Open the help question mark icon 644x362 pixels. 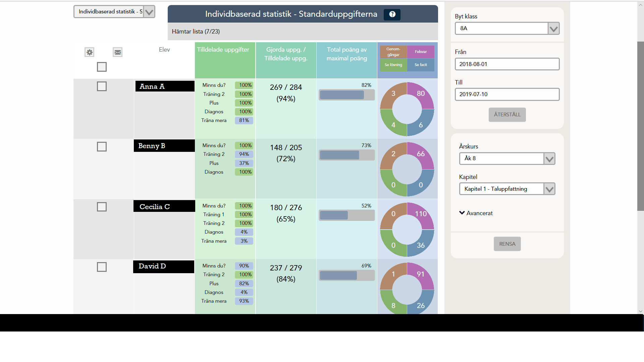click(x=392, y=14)
